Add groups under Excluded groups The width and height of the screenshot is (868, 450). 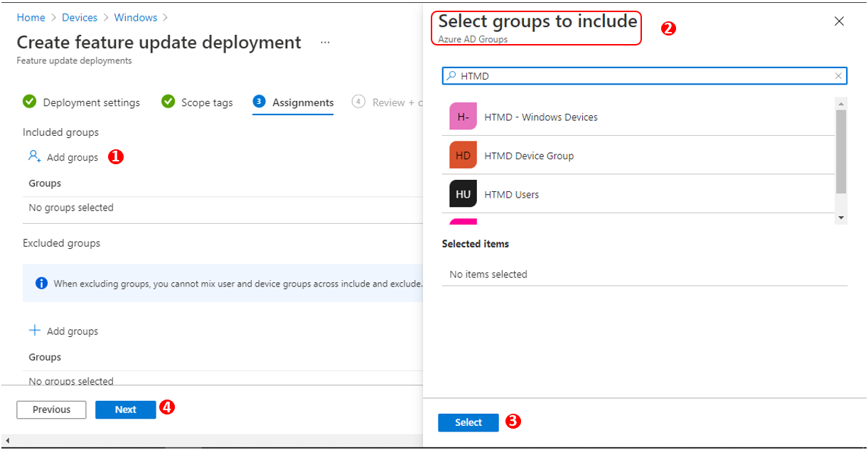[63, 331]
